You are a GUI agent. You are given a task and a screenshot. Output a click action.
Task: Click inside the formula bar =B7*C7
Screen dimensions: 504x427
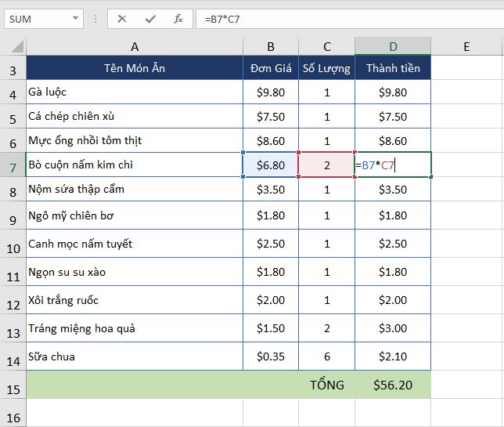tap(350, 19)
